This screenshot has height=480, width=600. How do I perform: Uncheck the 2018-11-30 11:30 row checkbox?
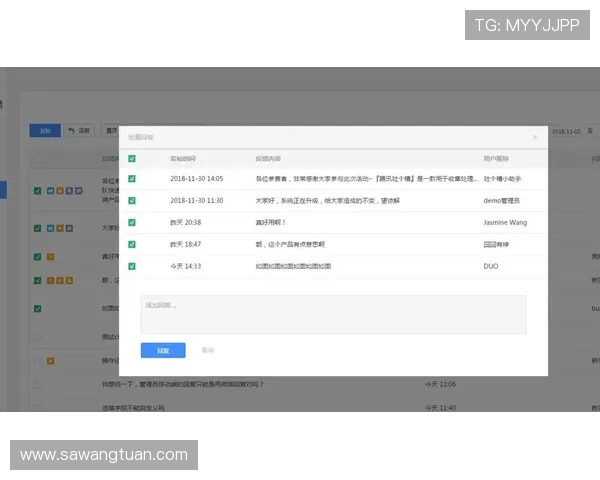(x=132, y=201)
